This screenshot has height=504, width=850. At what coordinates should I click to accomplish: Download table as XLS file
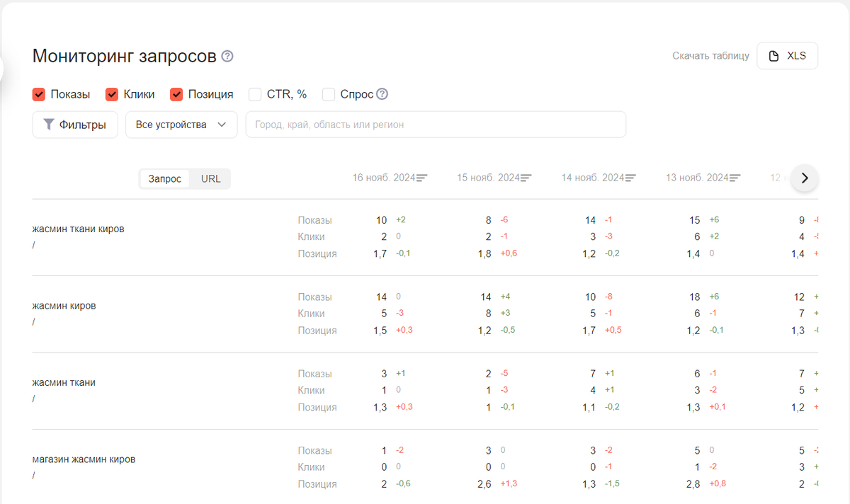tap(787, 56)
